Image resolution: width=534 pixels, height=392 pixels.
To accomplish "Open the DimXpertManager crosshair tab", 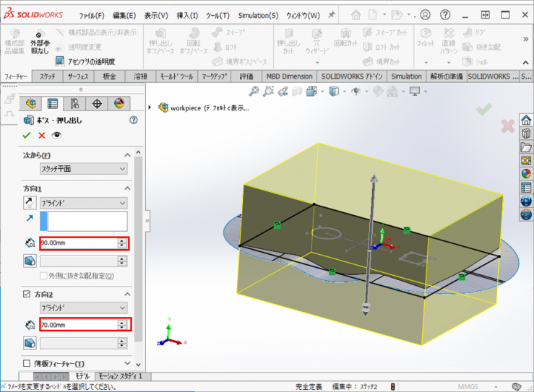I will (97, 104).
